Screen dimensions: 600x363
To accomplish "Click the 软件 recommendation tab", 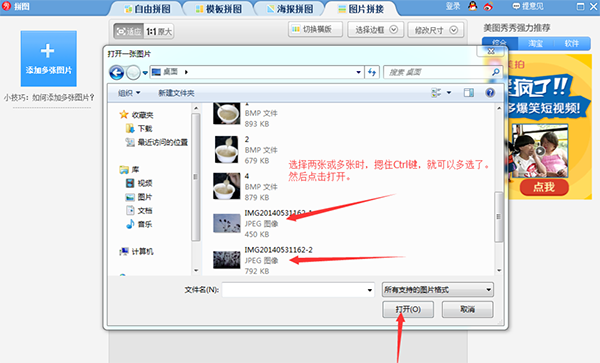I will pyautogui.click(x=572, y=43).
